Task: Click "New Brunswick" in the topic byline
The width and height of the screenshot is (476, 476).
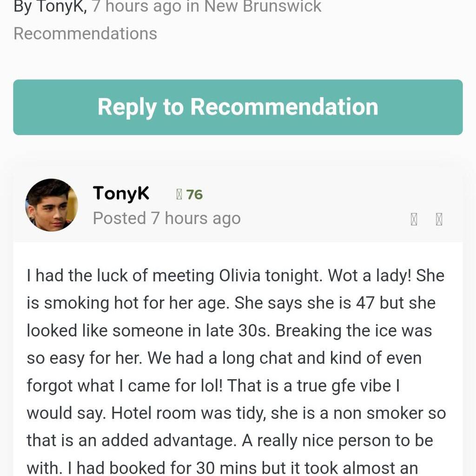Action: [x=263, y=7]
